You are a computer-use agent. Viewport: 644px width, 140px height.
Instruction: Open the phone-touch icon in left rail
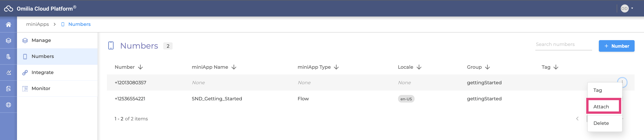[x=8, y=57]
